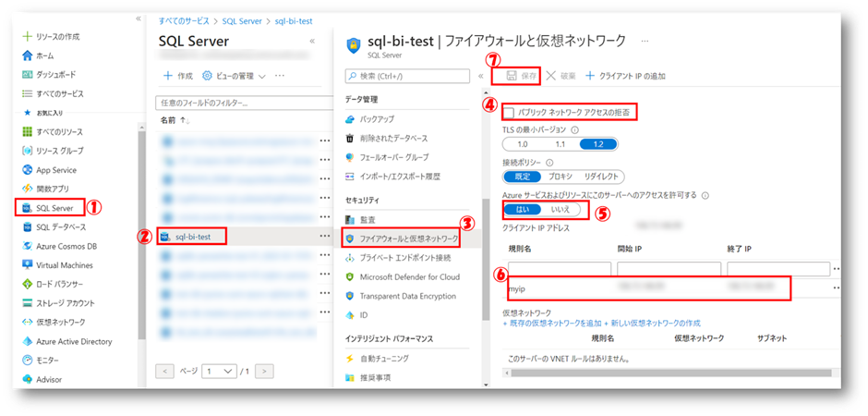This screenshot has width=868, height=416.
Task: Click the 検索 (Ctrl+/) search box
Action: [407, 76]
